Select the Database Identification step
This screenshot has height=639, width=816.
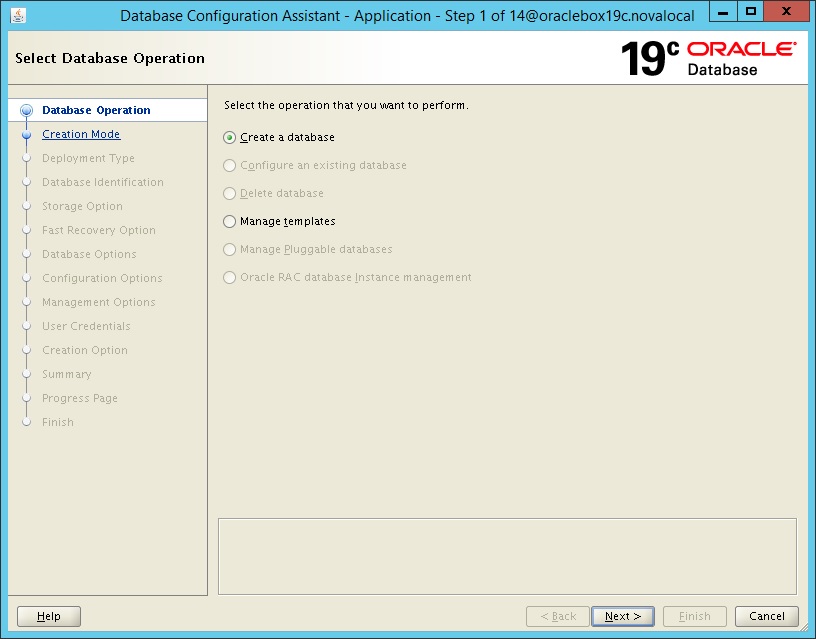[x=103, y=182]
